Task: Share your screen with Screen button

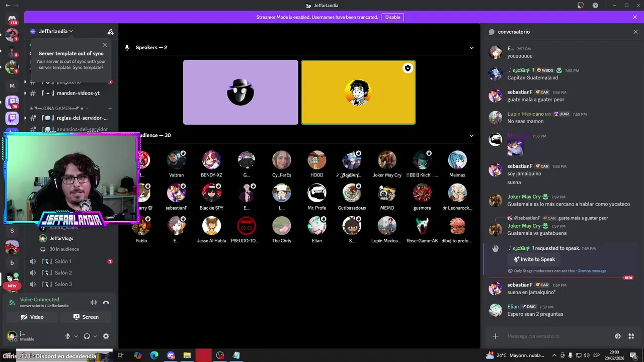Action: click(x=86, y=317)
